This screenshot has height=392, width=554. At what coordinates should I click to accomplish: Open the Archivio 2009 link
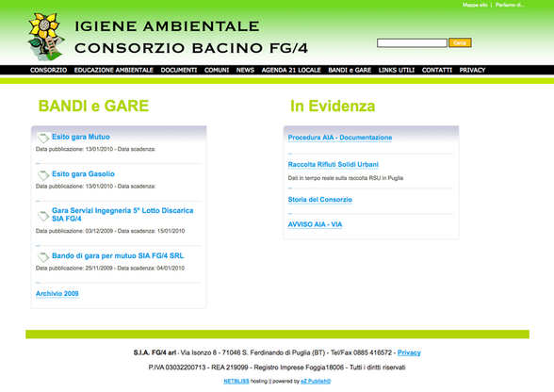(57, 293)
